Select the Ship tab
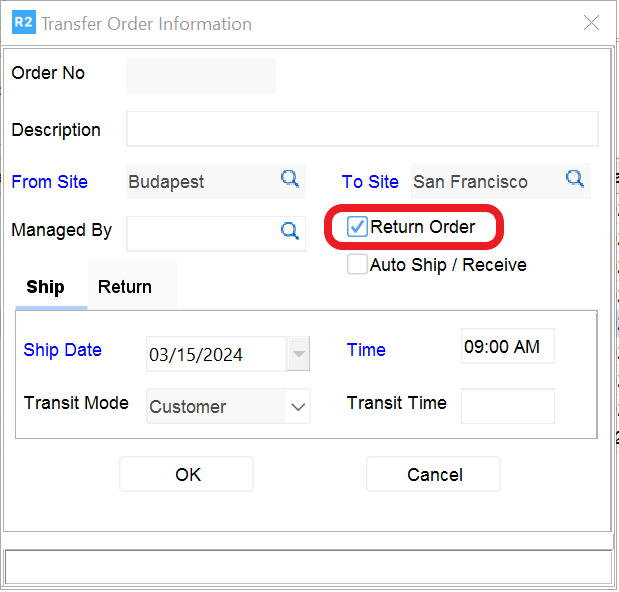This screenshot has height=592, width=619. [x=45, y=287]
